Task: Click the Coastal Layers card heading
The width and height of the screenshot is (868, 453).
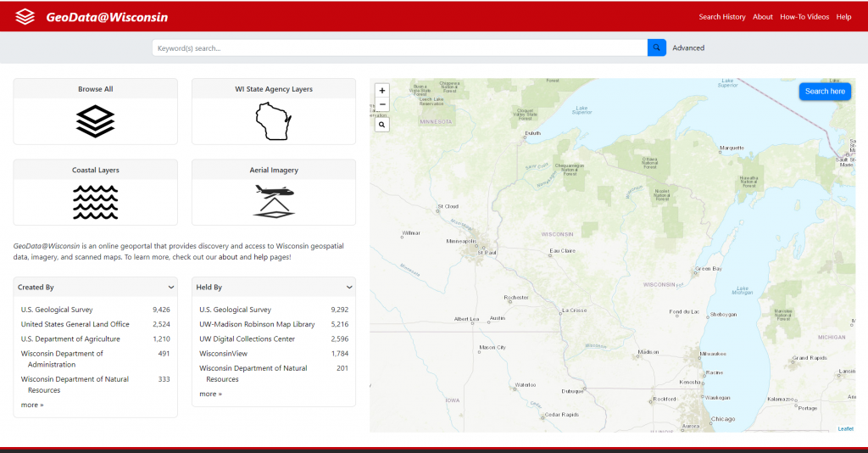Action: coord(95,170)
